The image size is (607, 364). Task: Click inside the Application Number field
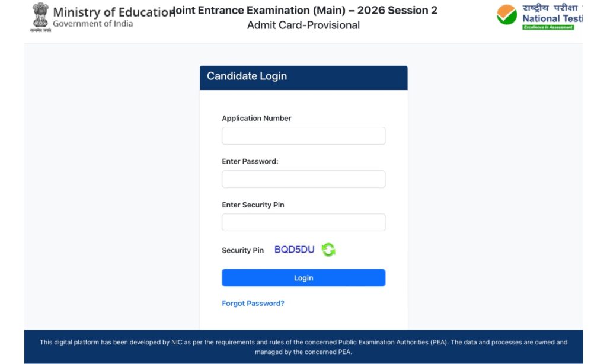[x=303, y=135]
